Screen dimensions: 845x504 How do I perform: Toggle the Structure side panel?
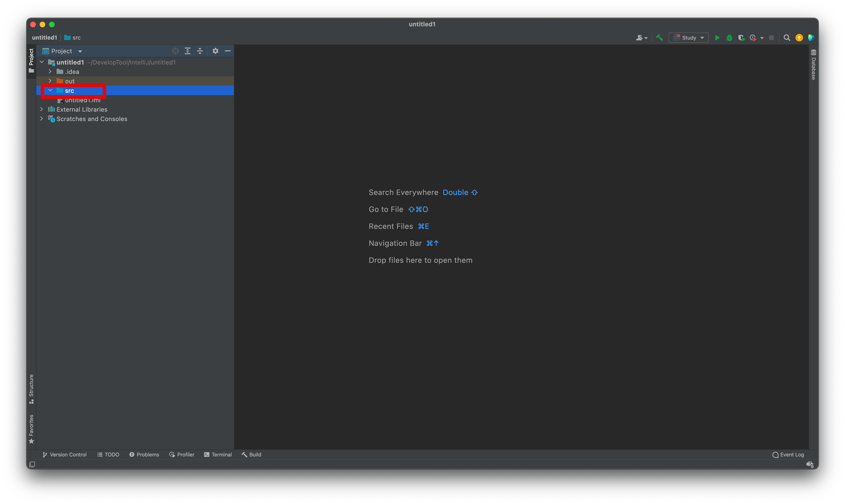(31, 389)
